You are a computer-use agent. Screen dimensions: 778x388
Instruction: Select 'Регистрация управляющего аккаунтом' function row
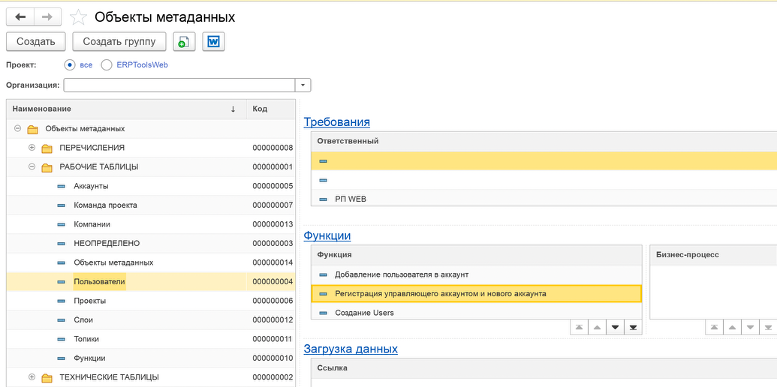click(x=476, y=294)
